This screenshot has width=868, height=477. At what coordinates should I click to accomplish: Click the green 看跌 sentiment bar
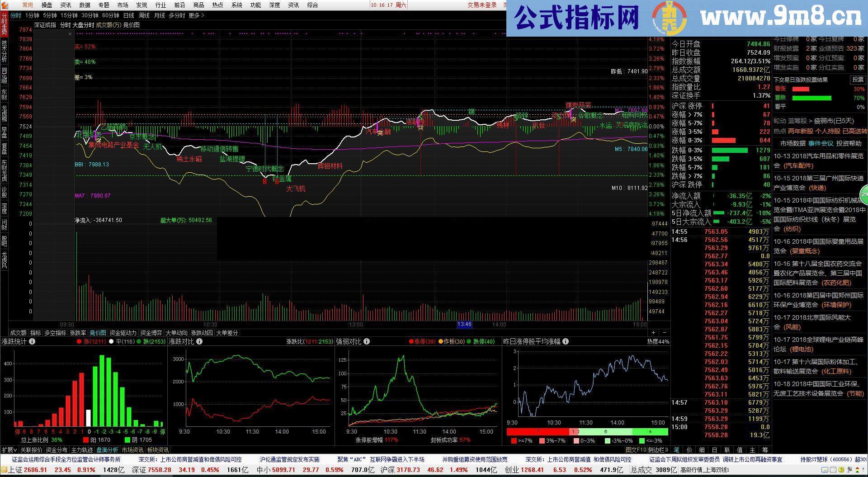(x=811, y=97)
